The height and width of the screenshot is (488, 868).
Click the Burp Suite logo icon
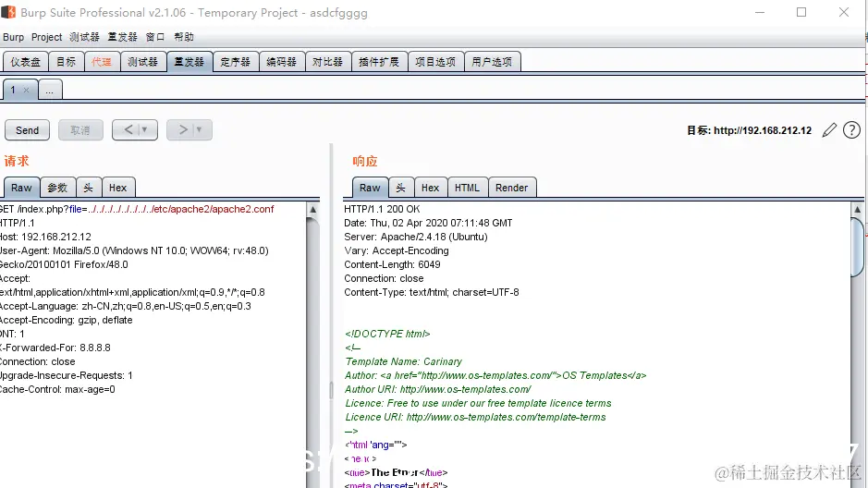tap(8, 12)
